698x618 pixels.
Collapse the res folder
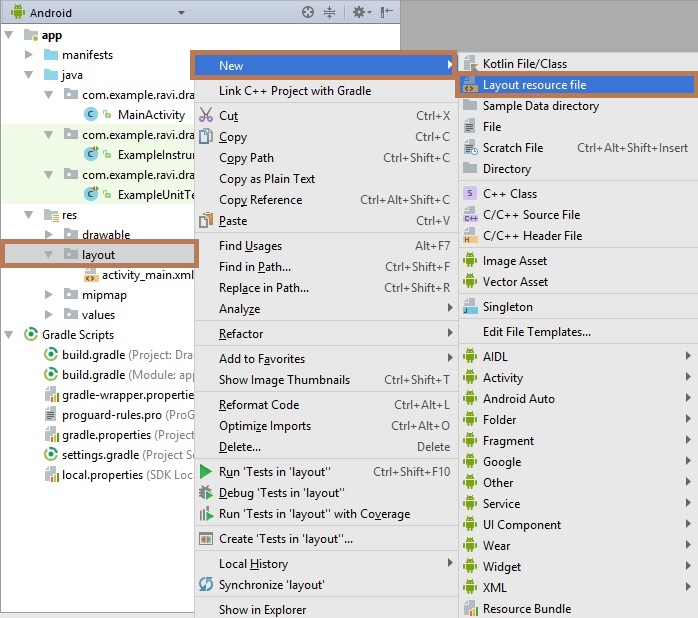28,215
